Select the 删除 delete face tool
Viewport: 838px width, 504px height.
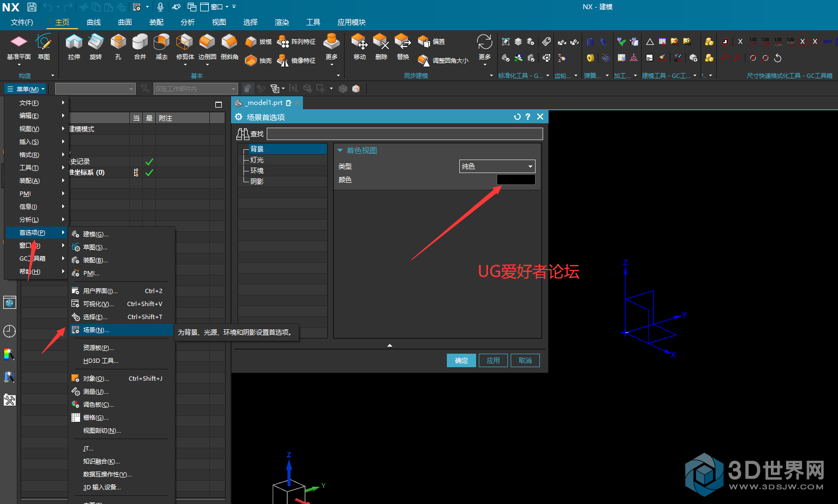[x=381, y=46]
